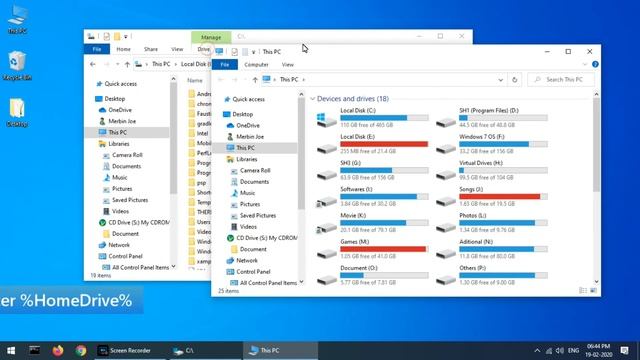640x360 pixels.
Task: Click the Up arrow in This PC window
Action: (x=255, y=80)
